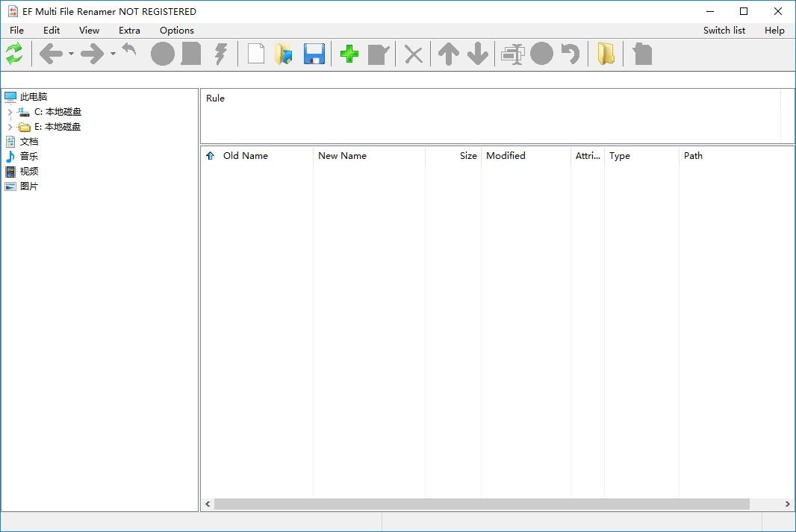
Task: Go forward with the right arrow icon
Action: click(x=93, y=54)
